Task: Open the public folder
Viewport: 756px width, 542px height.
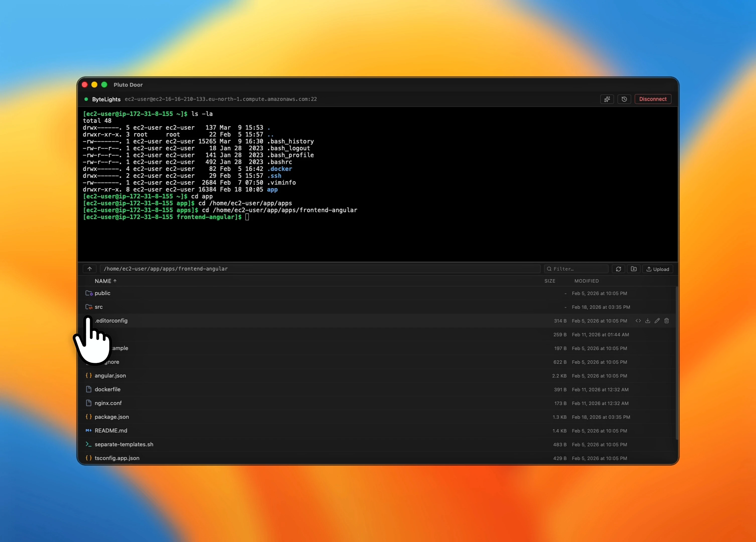Action: 102,293
